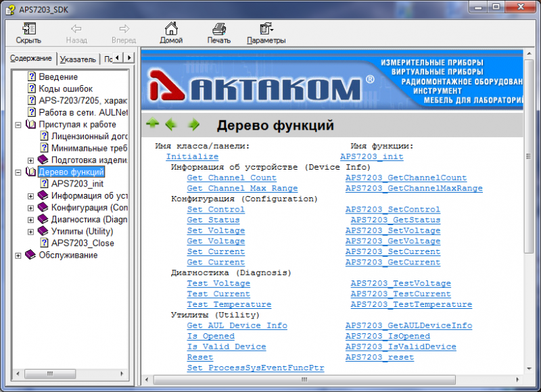The image size is (541, 392).
Task: Select APS7203_init in the contents tree
Action: coord(78,183)
